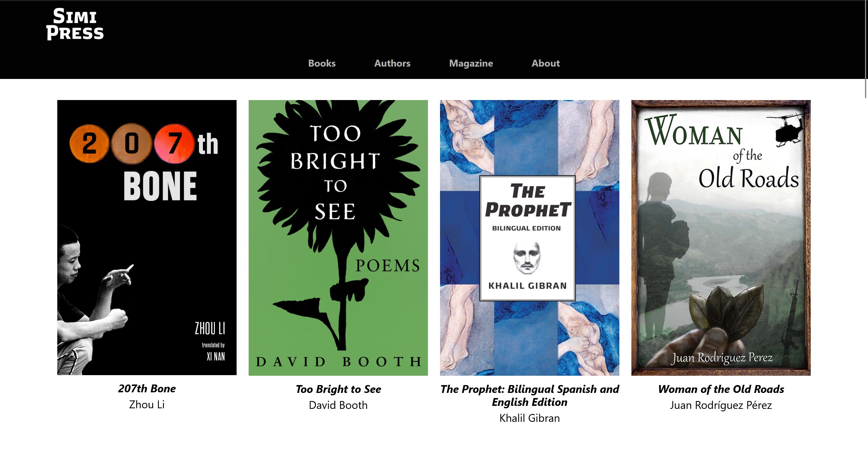The image size is (868, 461).
Task: Open the Magazine section
Action: [x=471, y=63]
